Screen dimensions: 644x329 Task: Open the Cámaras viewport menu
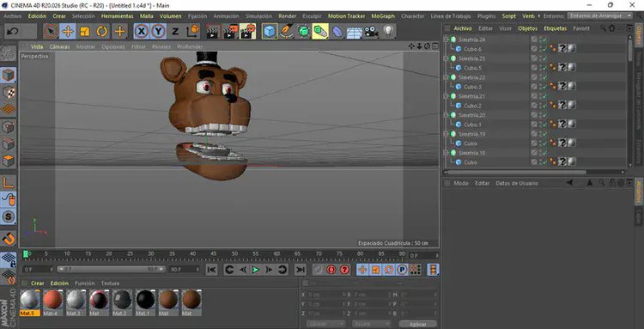point(59,47)
